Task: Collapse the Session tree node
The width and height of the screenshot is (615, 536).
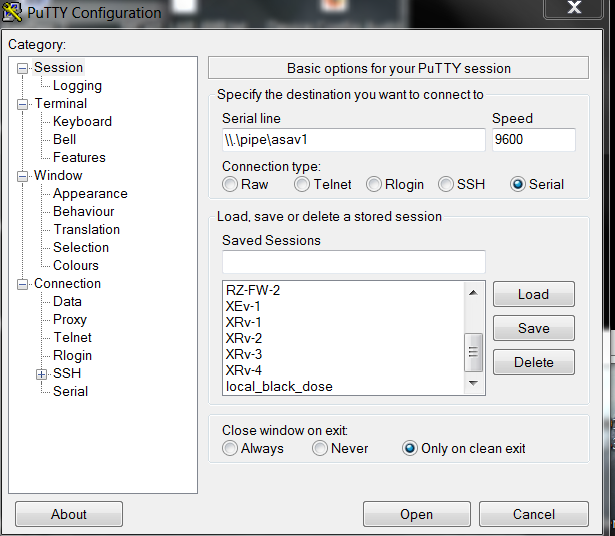Action: pyautogui.click(x=22, y=69)
